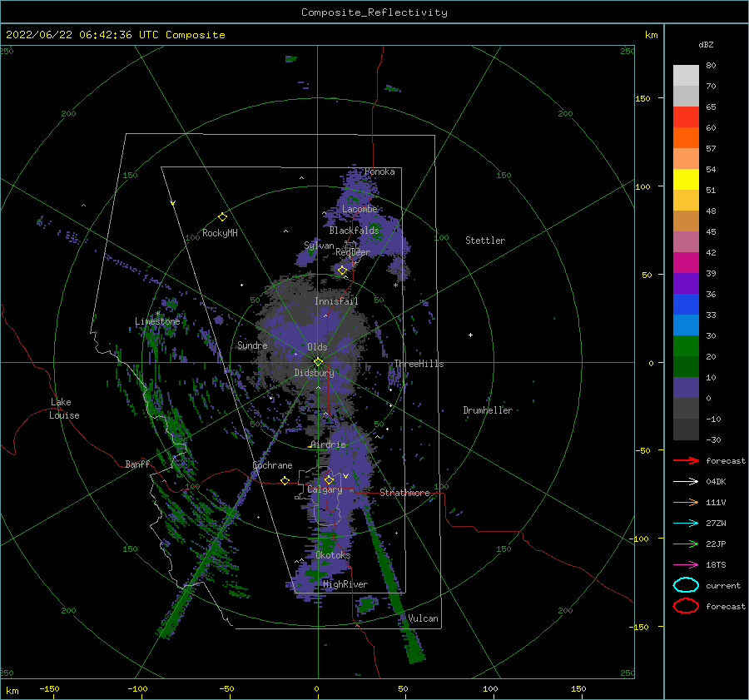Click the Sundre city label

(x=252, y=345)
